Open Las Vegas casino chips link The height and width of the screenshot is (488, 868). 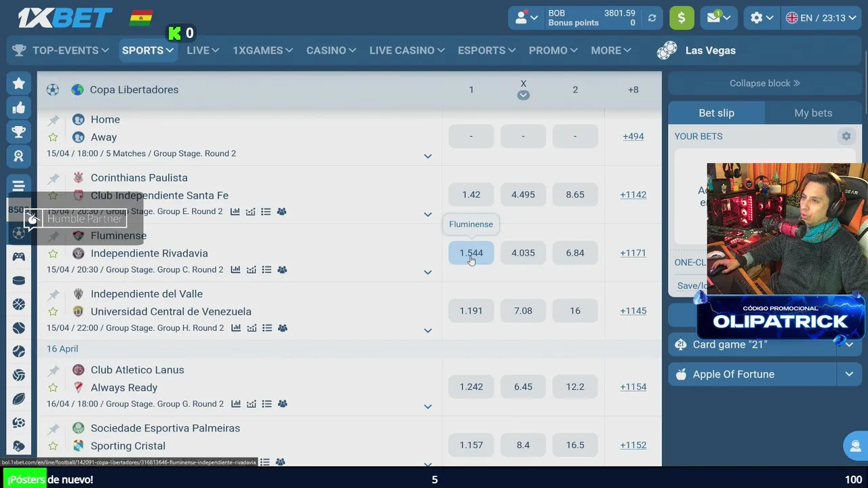[x=696, y=50]
